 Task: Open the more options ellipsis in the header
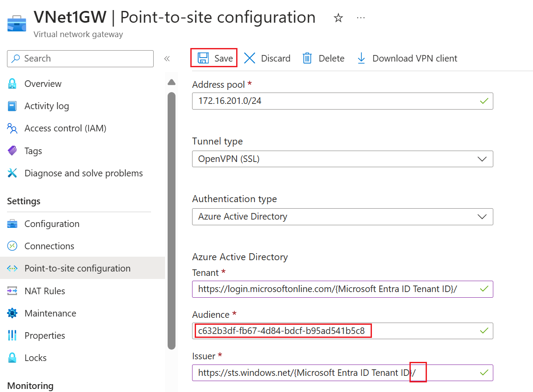[361, 18]
